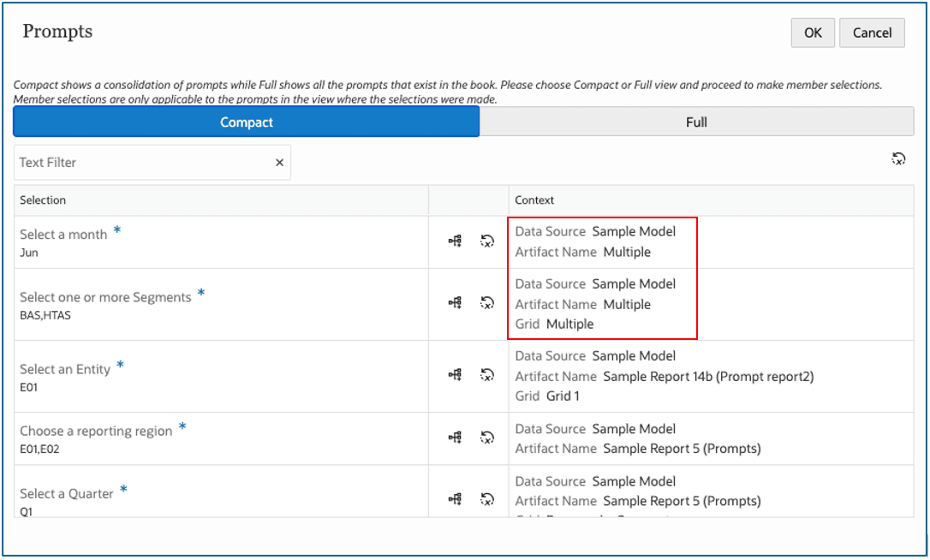The width and height of the screenshot is (930, 560).
Task: Open member selector for Select a month
Action: pyautogui.click(x=455, y=241)
